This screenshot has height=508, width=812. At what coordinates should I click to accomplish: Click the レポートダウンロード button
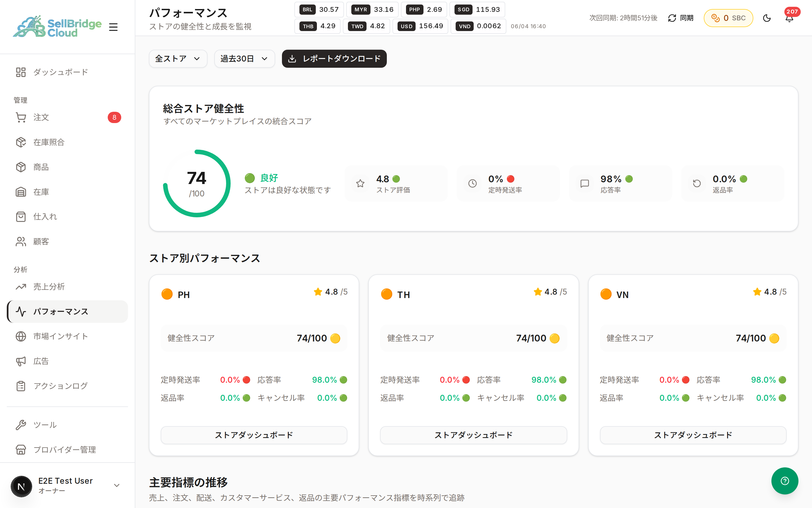coord(334,59)
